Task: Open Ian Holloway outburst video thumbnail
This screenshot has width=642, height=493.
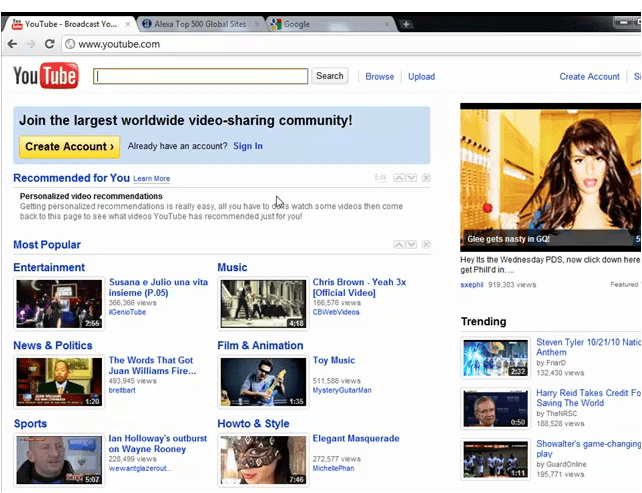Action: (x=59, y=460)
